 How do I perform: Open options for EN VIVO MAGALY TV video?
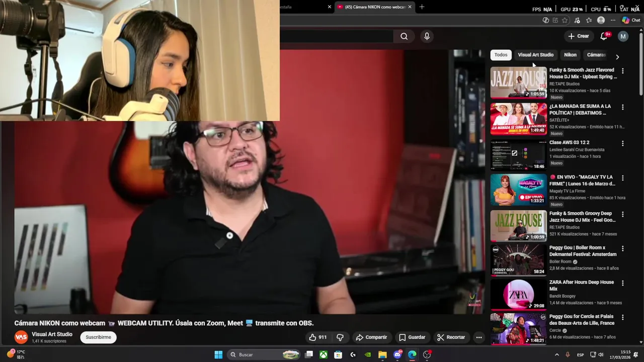coord(622,178)
